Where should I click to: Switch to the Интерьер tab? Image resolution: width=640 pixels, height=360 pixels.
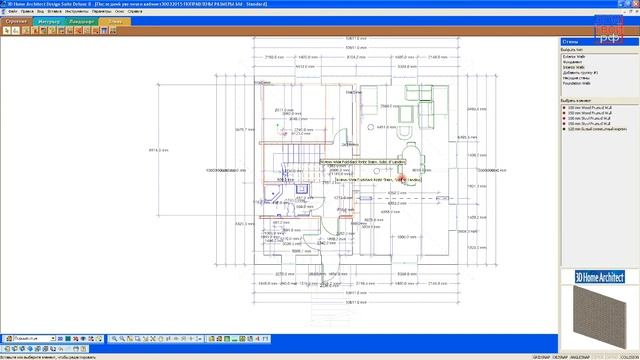(x=49, y=21)
